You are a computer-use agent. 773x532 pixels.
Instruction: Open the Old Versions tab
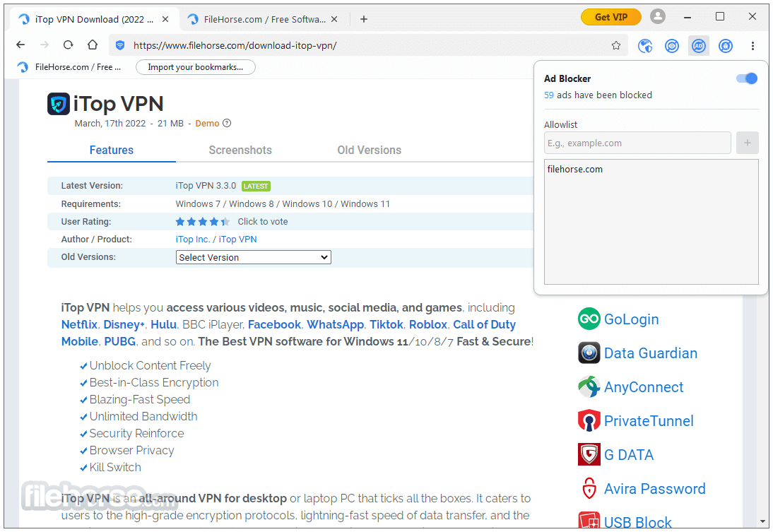coord(370,150)
